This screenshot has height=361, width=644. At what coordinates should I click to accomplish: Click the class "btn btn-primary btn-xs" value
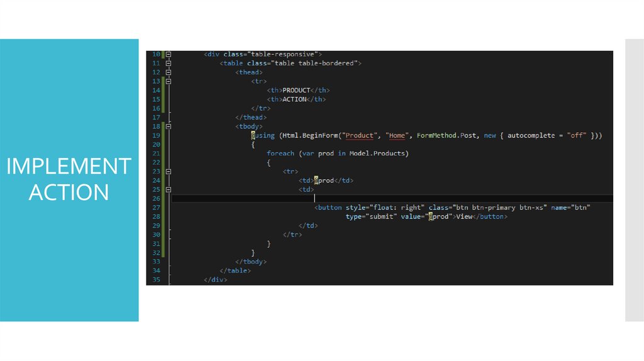click(499, 208)
